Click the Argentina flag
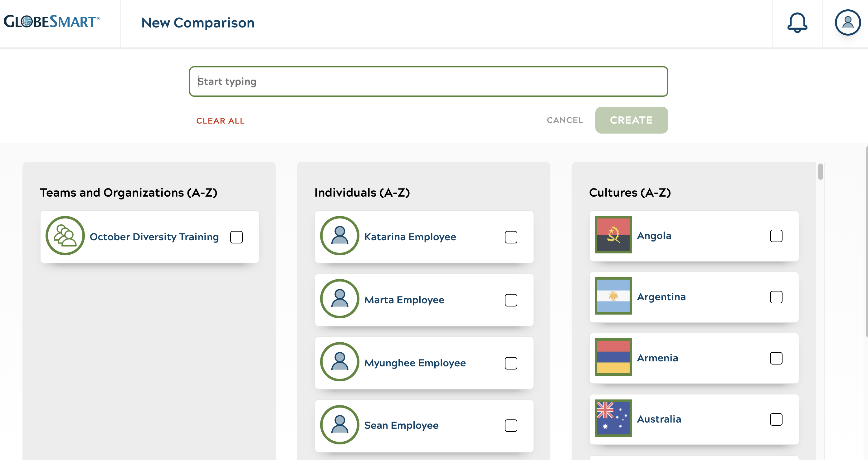Image resolution: width=868 pixels, height=460 pixels. coord(613,296)
